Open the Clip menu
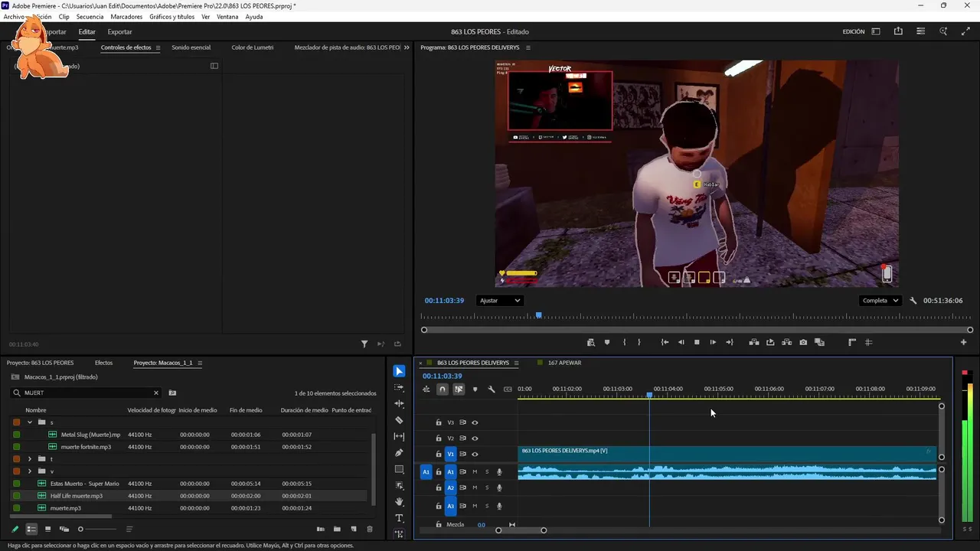The width and height of the screenshot is (980, 551). 64,17
